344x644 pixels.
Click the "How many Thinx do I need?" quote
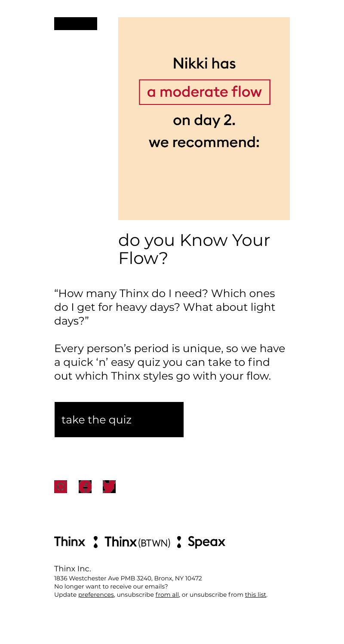[164, 307]
